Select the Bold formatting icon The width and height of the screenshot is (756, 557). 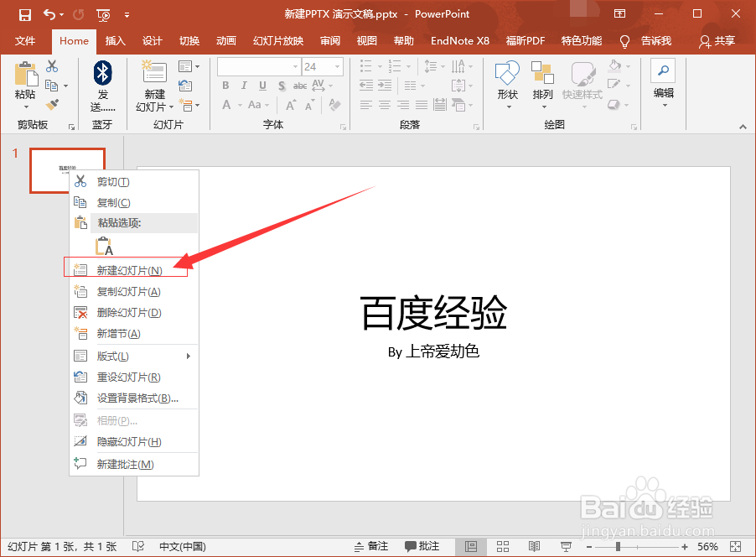pos(226,86)
